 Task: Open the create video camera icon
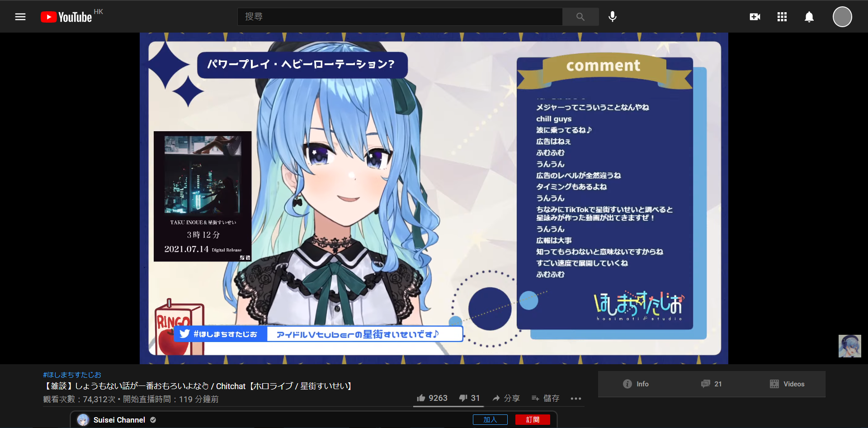click(755, 17)
